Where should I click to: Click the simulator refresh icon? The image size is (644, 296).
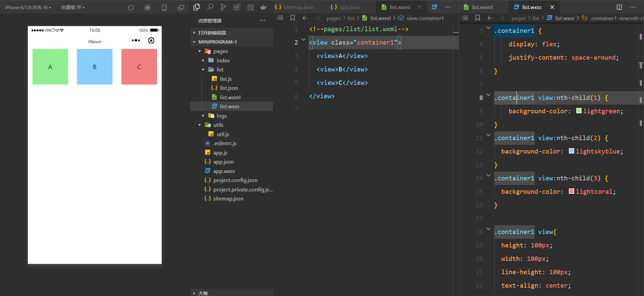(x=131, y=7)
